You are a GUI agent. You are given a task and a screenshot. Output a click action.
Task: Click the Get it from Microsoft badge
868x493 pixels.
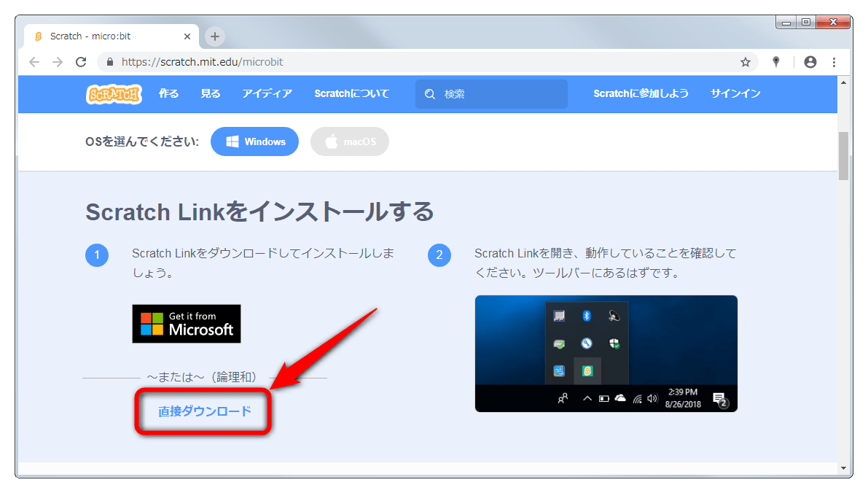point(186,324)
